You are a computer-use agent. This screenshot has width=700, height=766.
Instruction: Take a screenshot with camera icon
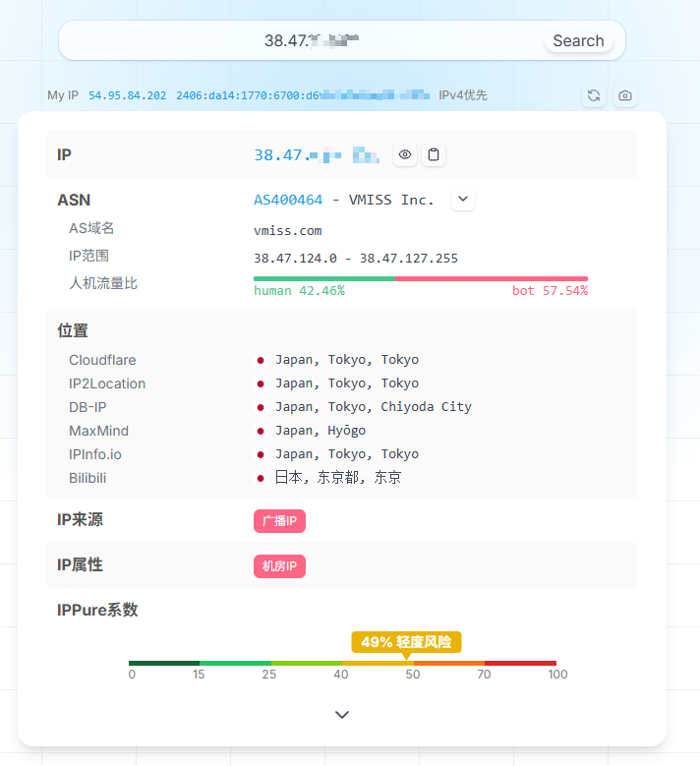pos(624,95)
